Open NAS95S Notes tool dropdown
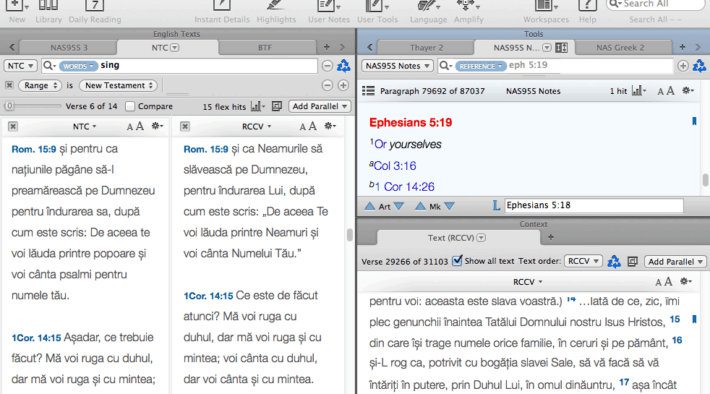Screen dimensions: 710x394 pos(397,66)
